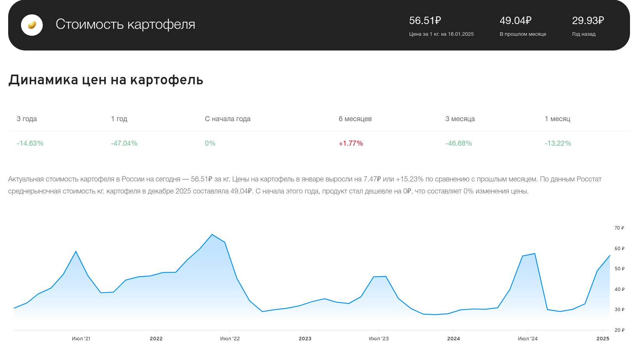637x364 pixels.
Task: Select the '3 года' period column header
Action: [27, 119]
